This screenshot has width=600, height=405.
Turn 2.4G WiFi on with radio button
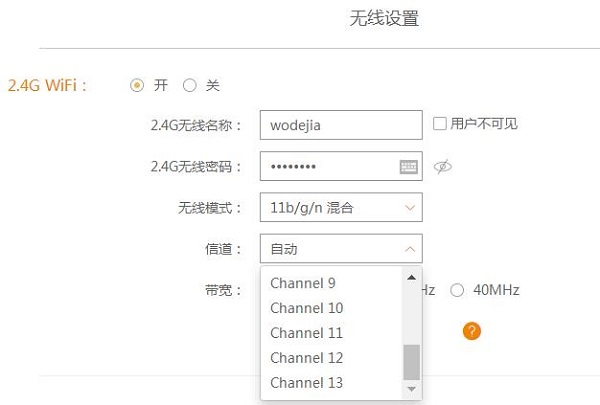click(137, 86)
